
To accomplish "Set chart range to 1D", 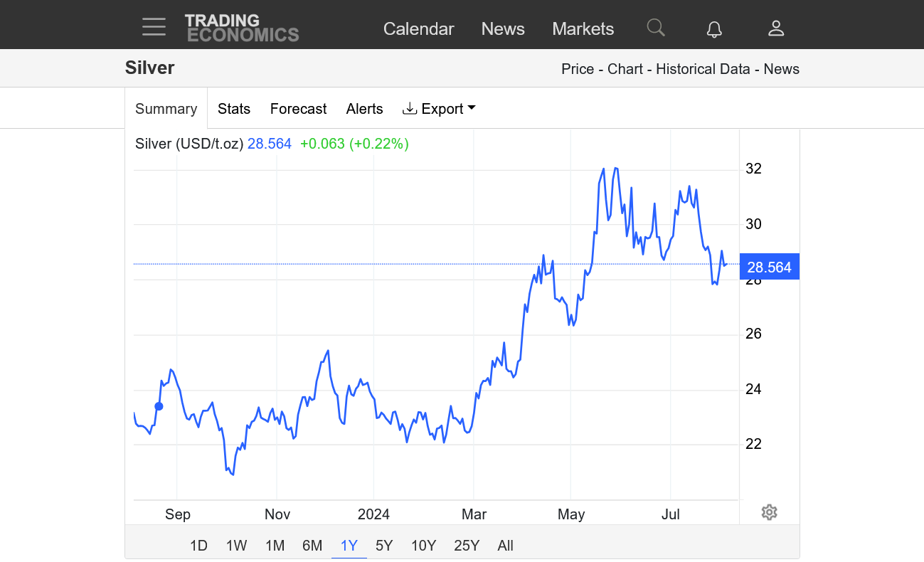I will pos(198,546).
